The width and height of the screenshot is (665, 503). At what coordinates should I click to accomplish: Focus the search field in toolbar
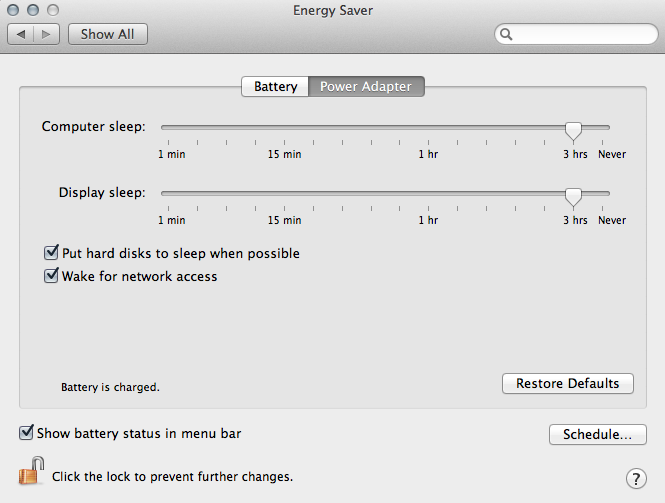(580, 34)
